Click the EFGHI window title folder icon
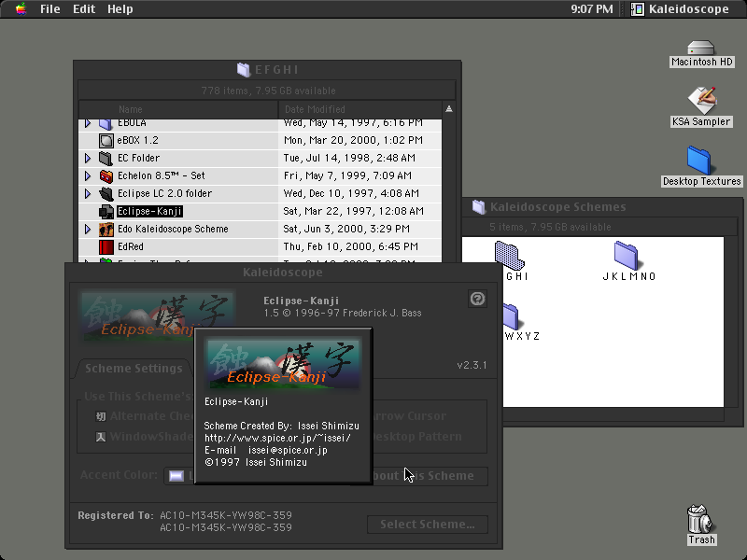This screenshot has width=747, height=560. coord(244,69)
